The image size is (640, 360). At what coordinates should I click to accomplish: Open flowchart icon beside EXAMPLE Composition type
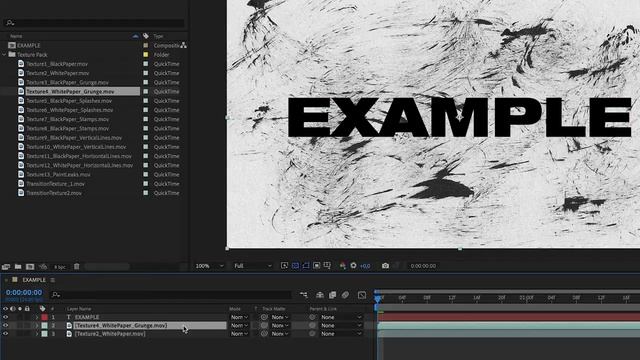(184, 45)
